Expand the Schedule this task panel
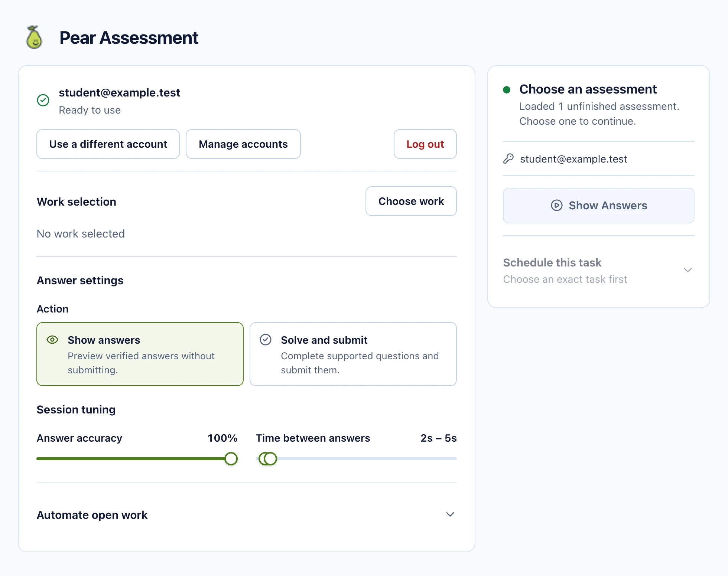The image size is (728, 576). pos(599,271)
